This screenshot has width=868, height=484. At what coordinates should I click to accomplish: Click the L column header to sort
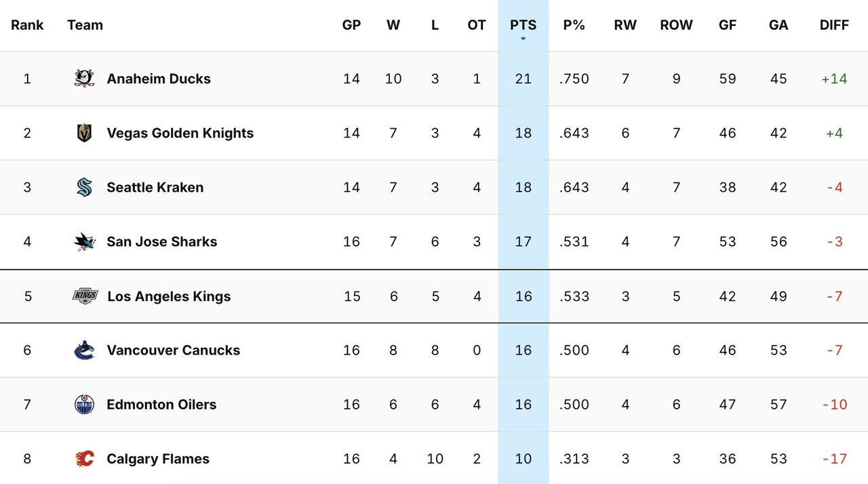[x=435, y=25]
